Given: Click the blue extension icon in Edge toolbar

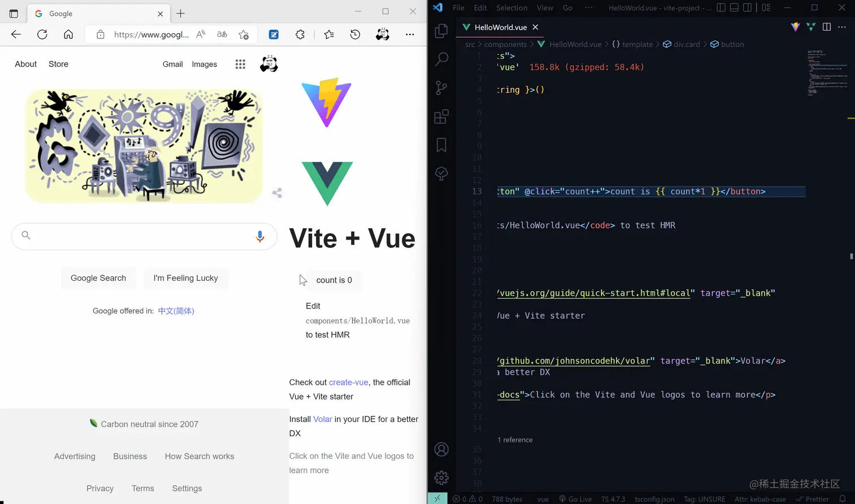Looking at the screenshot, I should [x=274, y=34].
